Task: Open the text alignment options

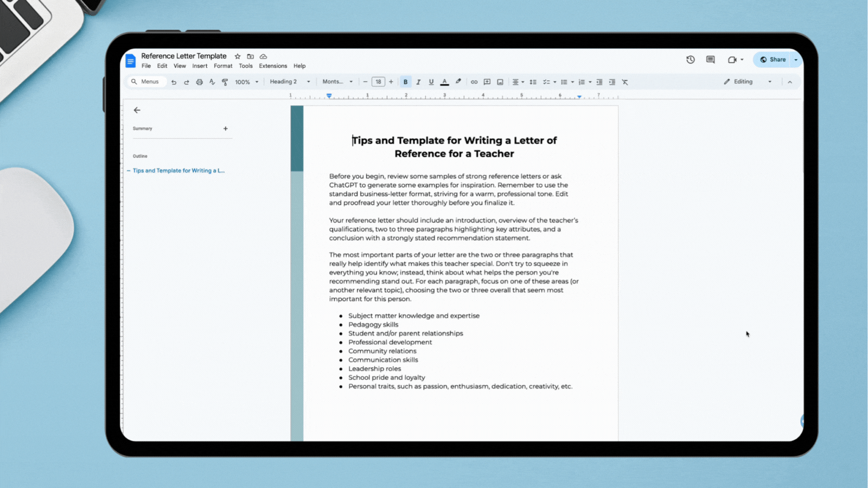Action: tap(518, 82)
